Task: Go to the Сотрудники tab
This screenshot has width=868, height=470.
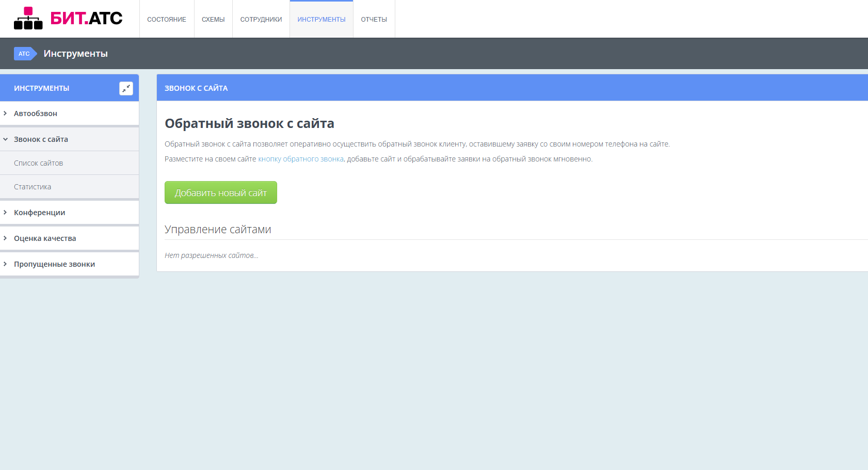Action: pos(261,20)
